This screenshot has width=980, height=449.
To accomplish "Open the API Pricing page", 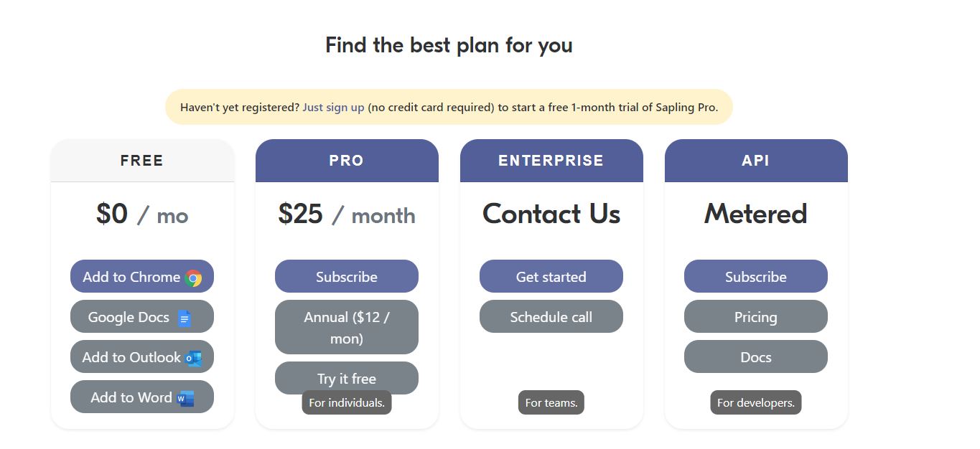I will (x=755, y=316).
